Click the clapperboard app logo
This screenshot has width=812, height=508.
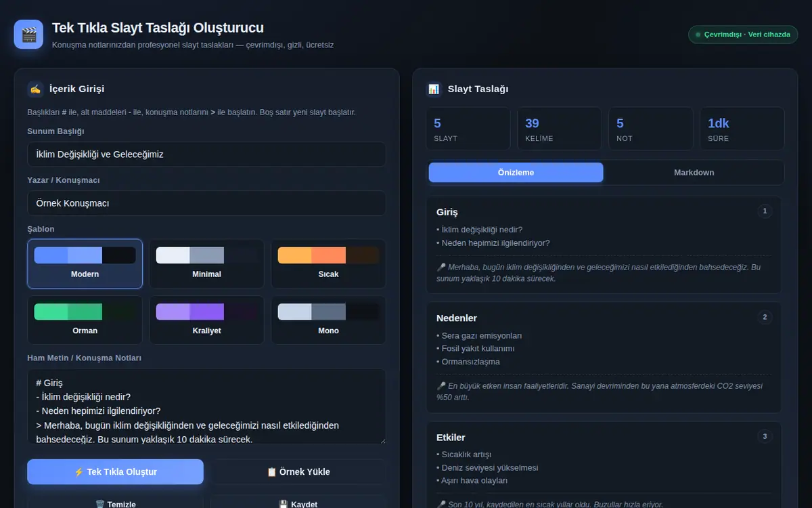[28, 35]
